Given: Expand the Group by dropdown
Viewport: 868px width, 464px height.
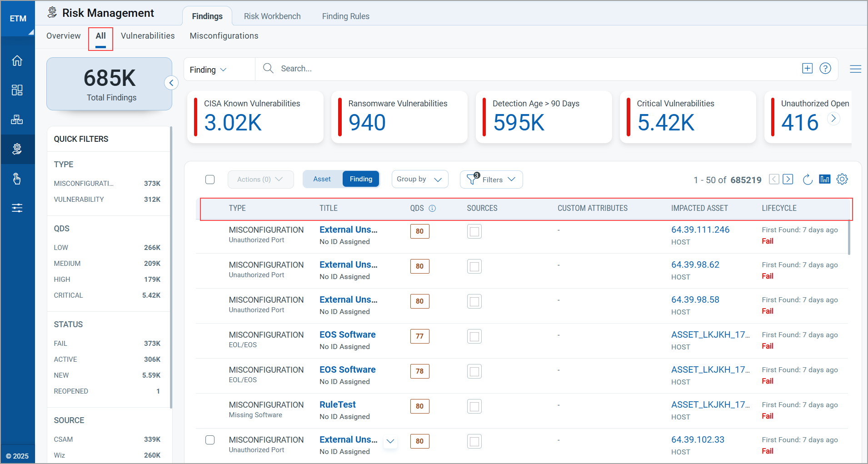Looking at the screenshot, I should pyautogui.click(x=419, y=179).
